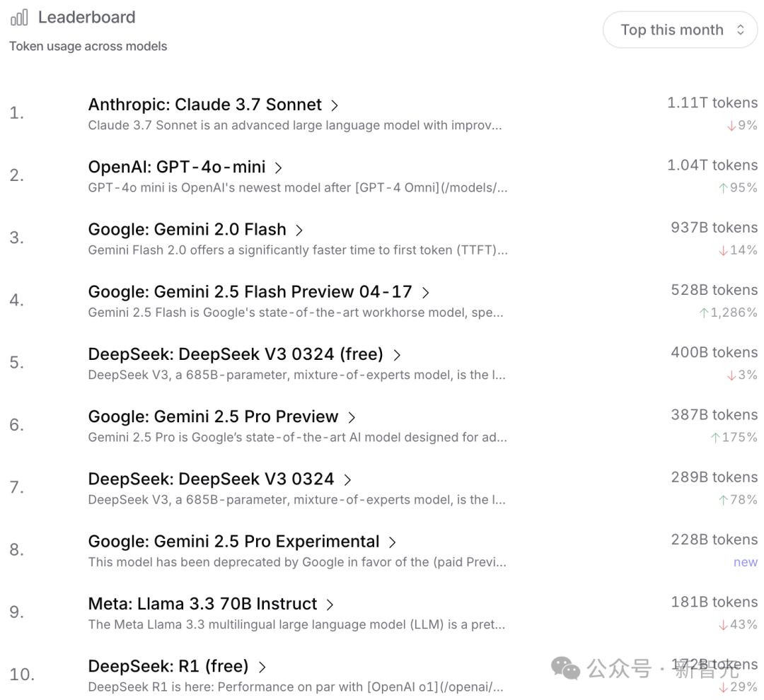Click the "181B tokens" usage value
Screen dimensions: 764x700
pos(714,602)
